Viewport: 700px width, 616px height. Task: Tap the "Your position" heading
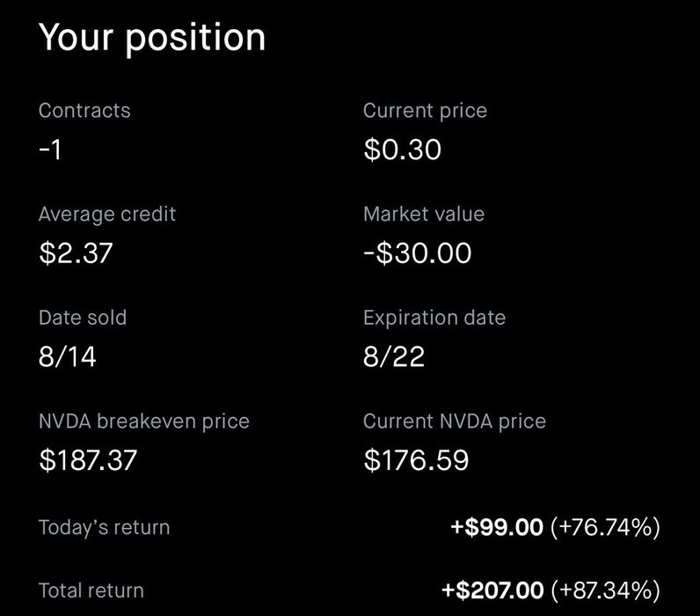[x=152, y=38]
